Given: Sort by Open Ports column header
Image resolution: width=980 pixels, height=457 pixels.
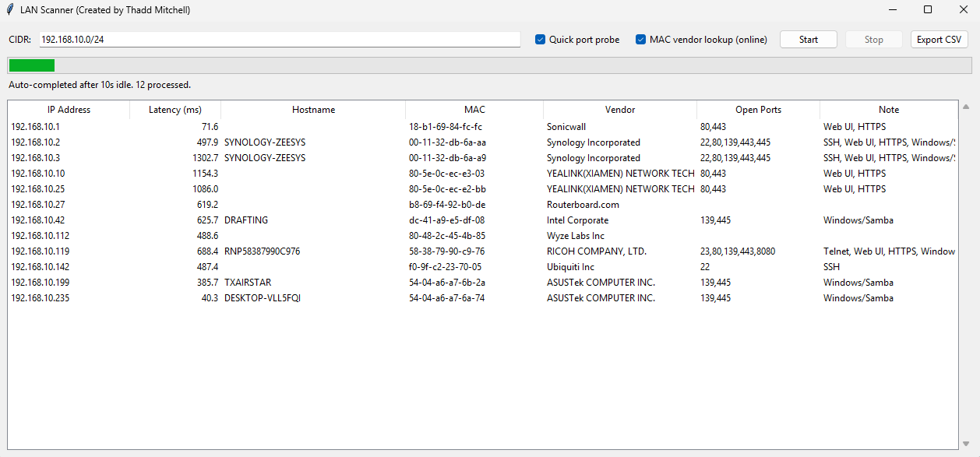Looking at the screenshot, I should tap(758, 110).
